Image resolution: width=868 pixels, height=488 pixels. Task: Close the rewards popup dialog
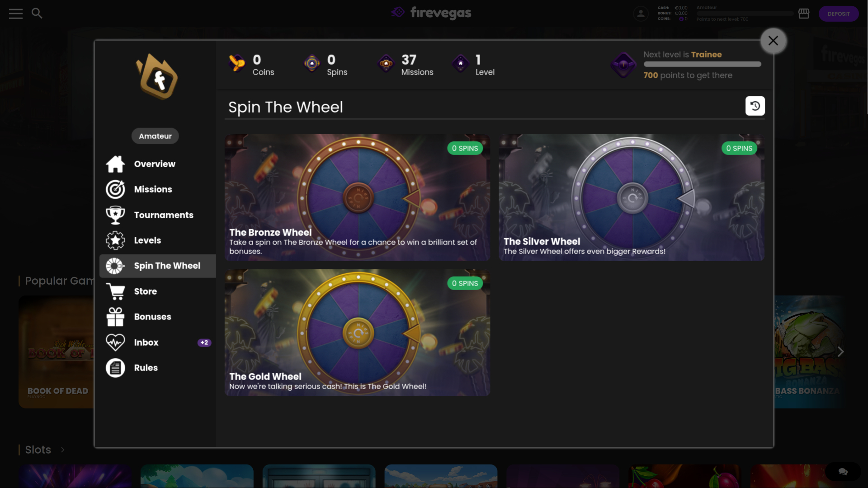click(x=773, y=41)
